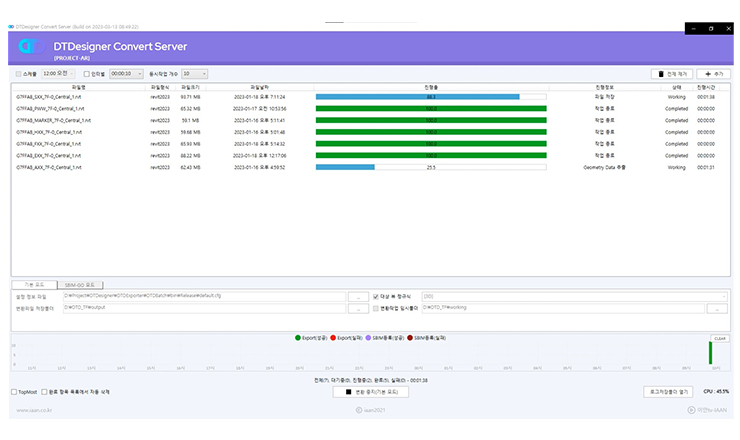Toggle the interval checkbox beside 00:00:10
The height and width of the screenshot is (440, 740).
(x=87, y=73)
